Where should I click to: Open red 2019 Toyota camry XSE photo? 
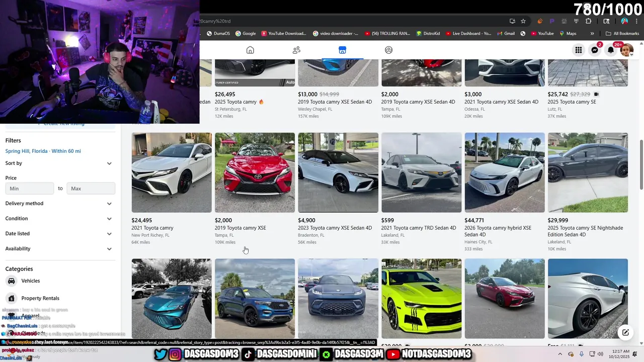pyautogui.click(x=255, y=172)
